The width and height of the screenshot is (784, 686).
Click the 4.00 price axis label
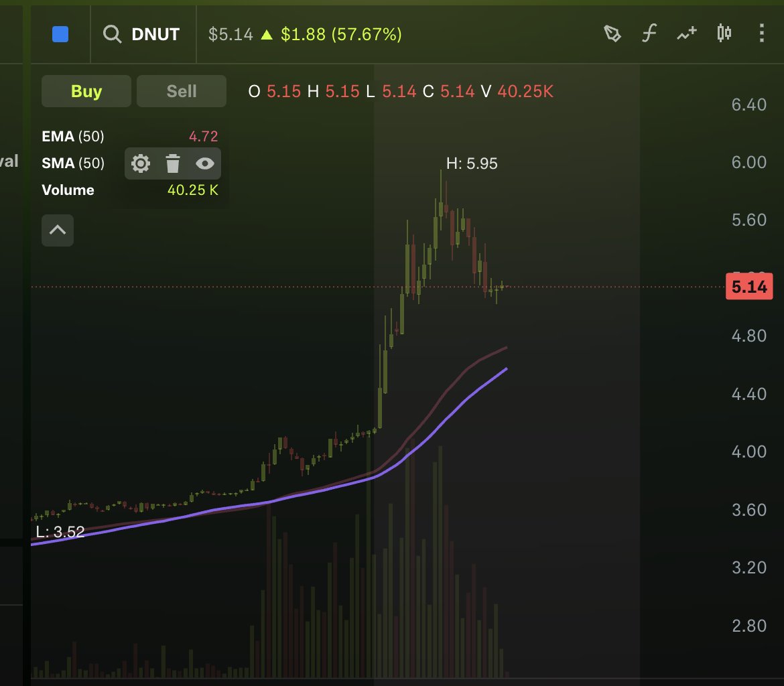click(x=749, y=452)
